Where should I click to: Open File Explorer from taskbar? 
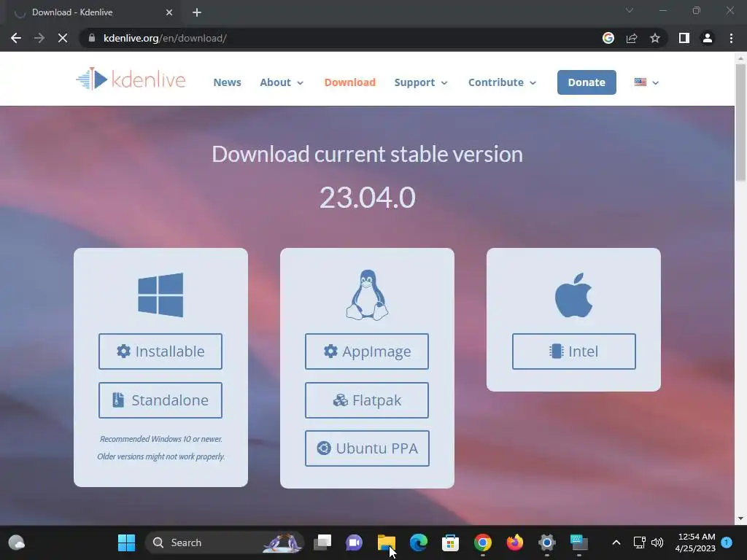tap(387, 542)
